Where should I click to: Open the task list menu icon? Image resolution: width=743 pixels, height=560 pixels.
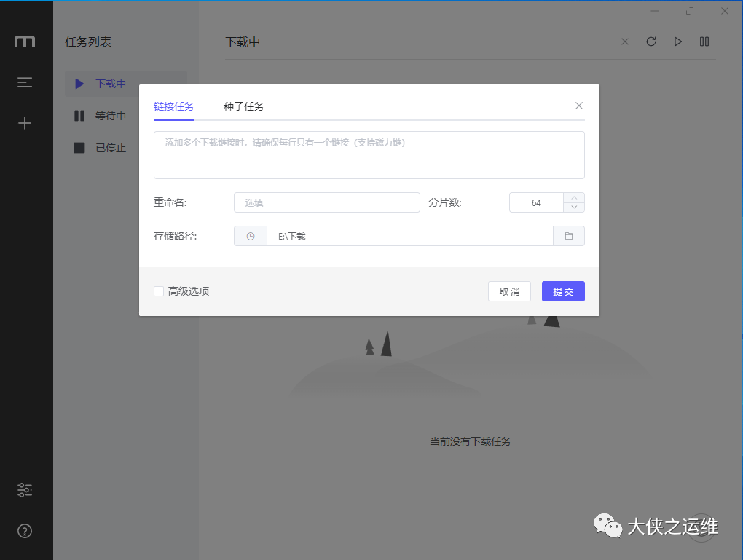coord(25,82)
